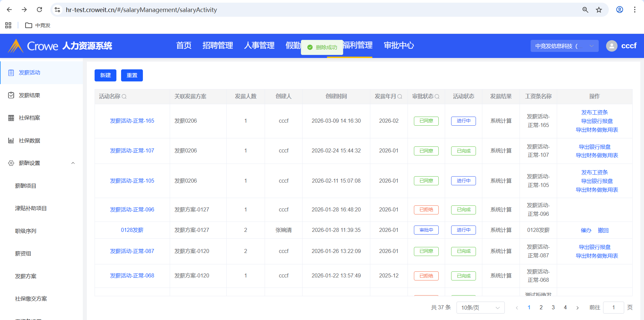Viewport: 644px width, 320px height.
Task: Reload the page using browser refresh icon
Action: coord(39,10)
